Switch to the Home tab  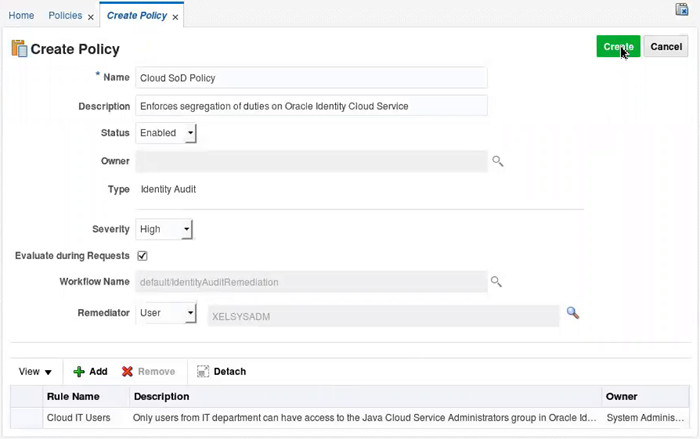21,16
